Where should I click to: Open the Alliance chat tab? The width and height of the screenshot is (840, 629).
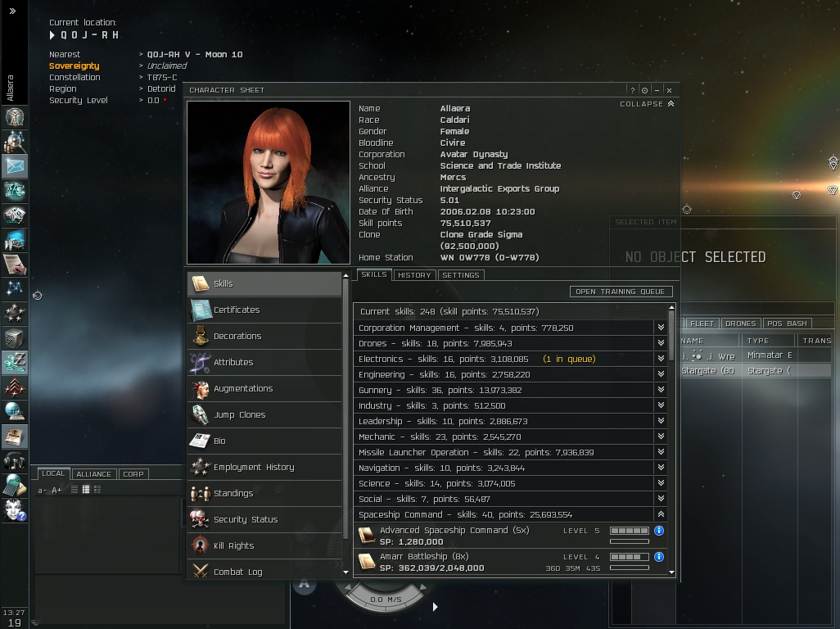click(94, 474)
